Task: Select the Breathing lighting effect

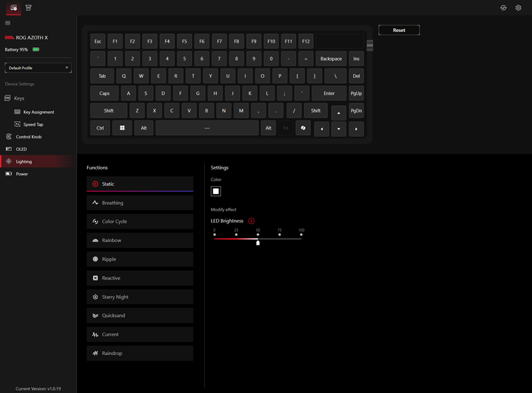Action: pyautogui.click(x=140, y=203)
